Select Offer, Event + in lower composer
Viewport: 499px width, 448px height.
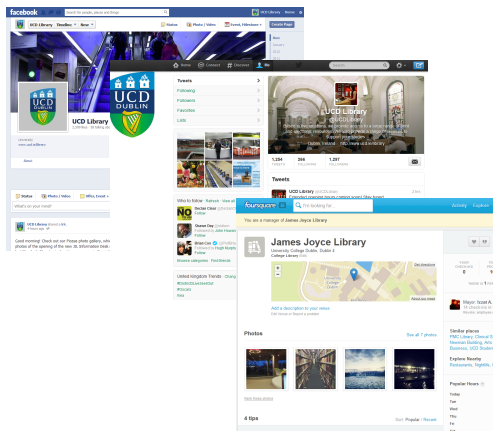point(95,196)
